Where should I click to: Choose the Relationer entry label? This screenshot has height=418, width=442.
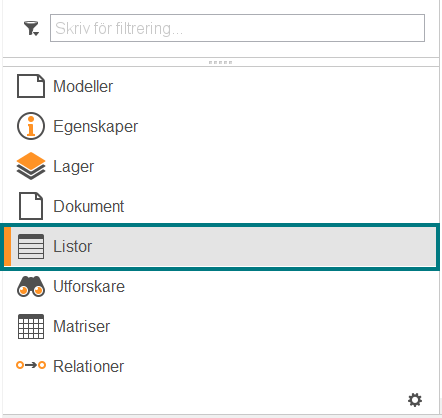click(x=89, y=366)
